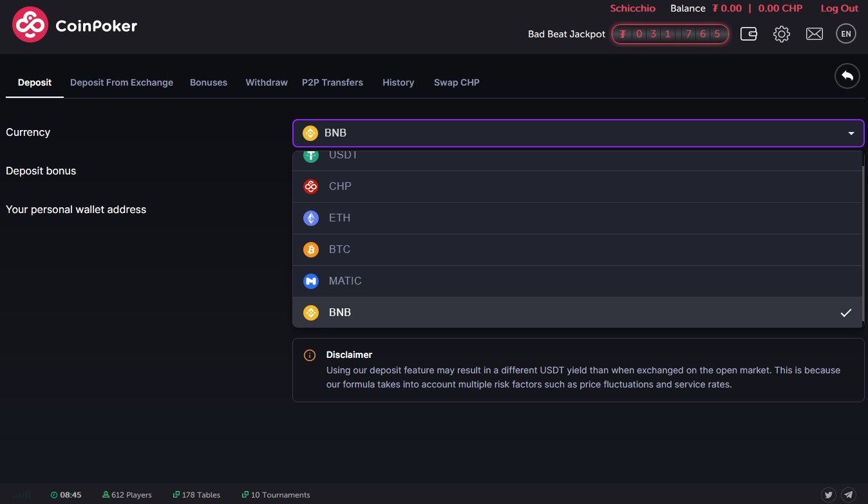Click the Disclaimer heading

(349, 355)
